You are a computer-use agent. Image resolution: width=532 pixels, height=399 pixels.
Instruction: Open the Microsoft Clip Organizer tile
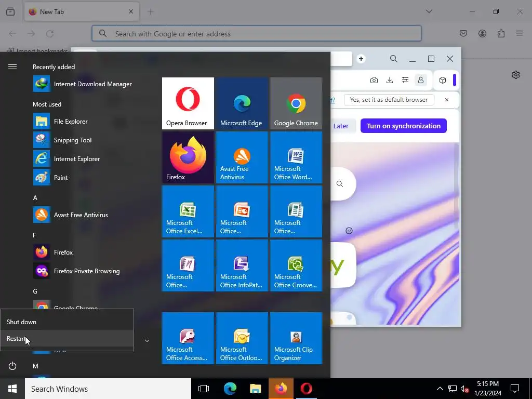point(296,338)
